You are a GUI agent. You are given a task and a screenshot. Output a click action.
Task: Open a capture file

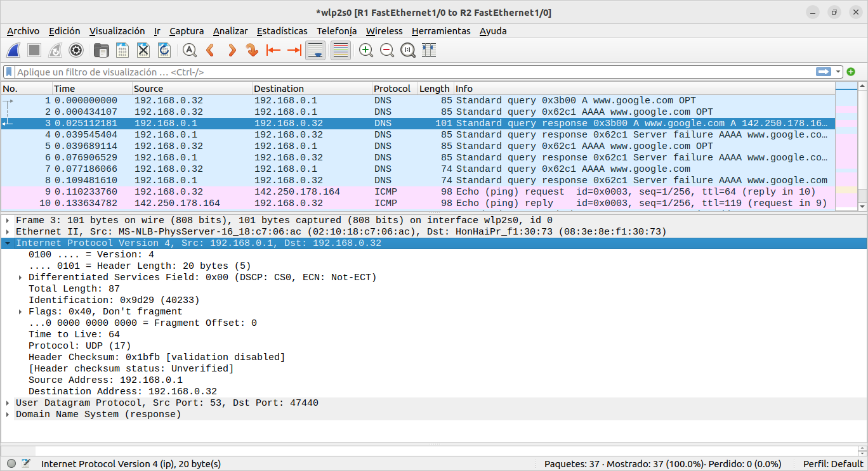pos(101,50)
